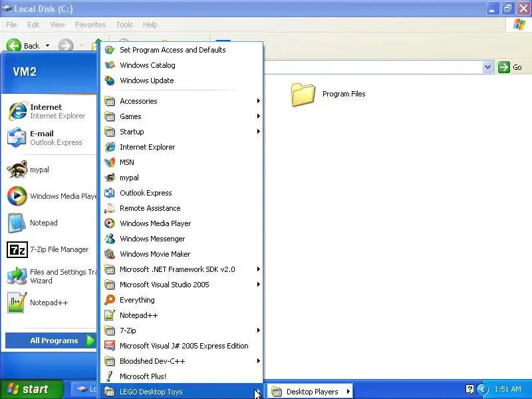Screen dimensions: 532x399
Task: Open Windows Media Player from recent programs
Action: click(x=51, y=196)
